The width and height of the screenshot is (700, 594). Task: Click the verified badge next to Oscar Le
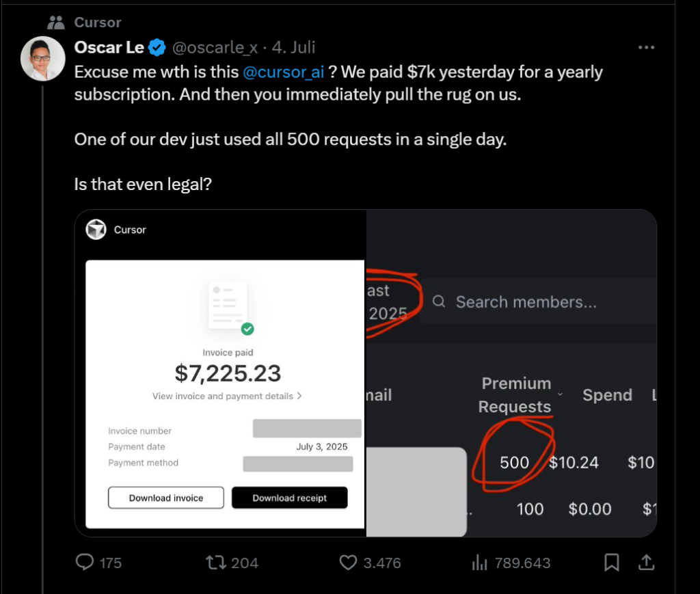pos(157,48)
